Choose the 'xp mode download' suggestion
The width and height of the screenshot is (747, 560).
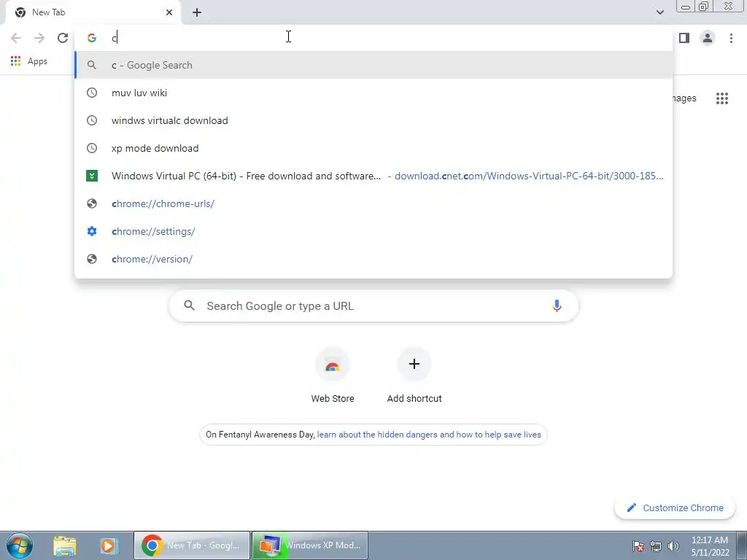click(x=373, y=148)
